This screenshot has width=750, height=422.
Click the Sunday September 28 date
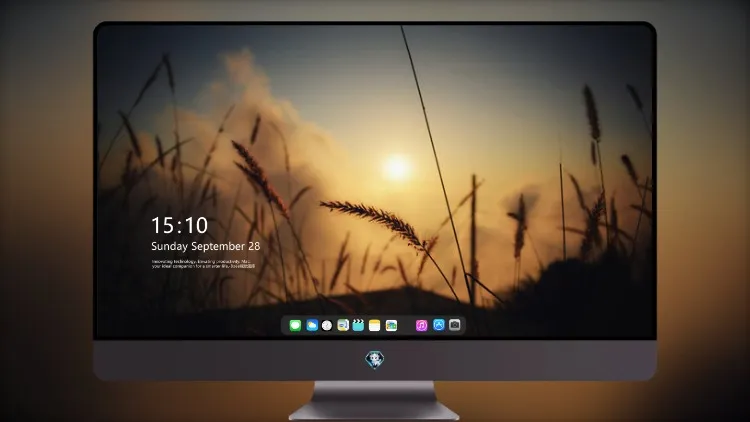pos(206,246)
